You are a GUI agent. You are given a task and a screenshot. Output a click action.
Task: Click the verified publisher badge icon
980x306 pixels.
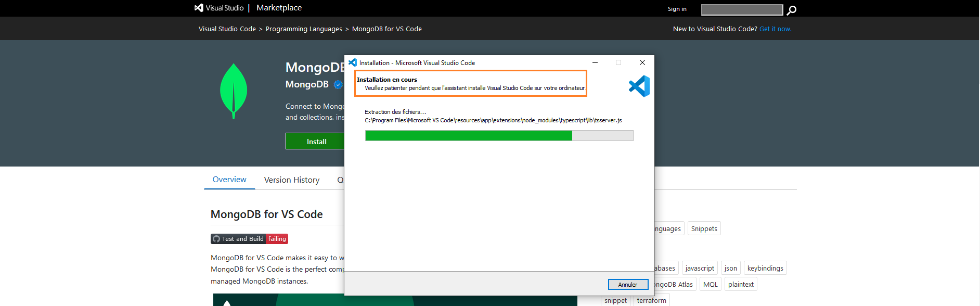coord(338,84)
